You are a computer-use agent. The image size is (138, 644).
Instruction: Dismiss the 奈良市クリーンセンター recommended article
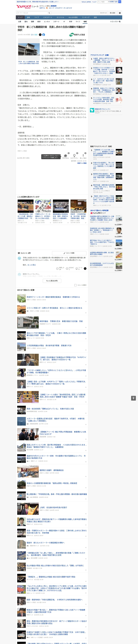(x=86, y=301)
